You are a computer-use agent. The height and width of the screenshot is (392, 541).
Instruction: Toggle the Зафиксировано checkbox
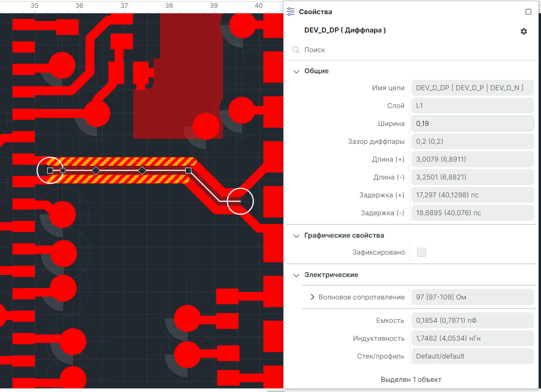(x=422, y=252)
